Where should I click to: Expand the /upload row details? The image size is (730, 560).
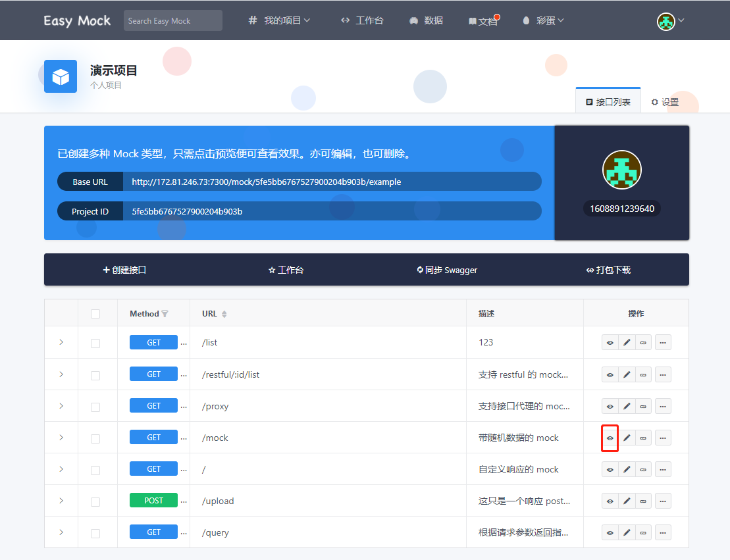pos(61,501)
